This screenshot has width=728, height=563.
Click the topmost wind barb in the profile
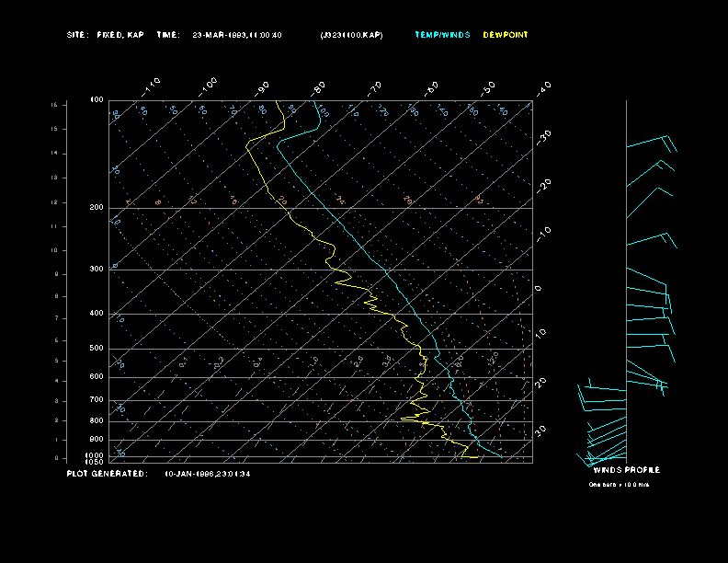point(651,143)
